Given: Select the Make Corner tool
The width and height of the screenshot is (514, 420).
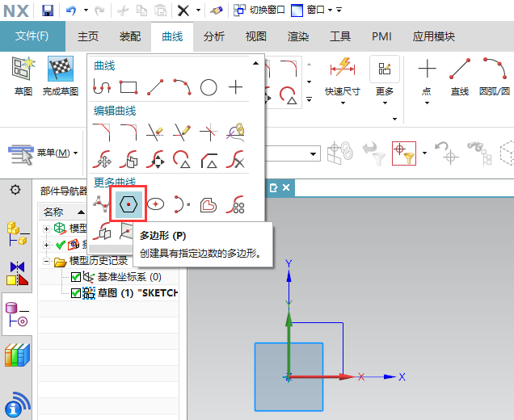Looking at the screenshot, I should click(x=209, y=132).
